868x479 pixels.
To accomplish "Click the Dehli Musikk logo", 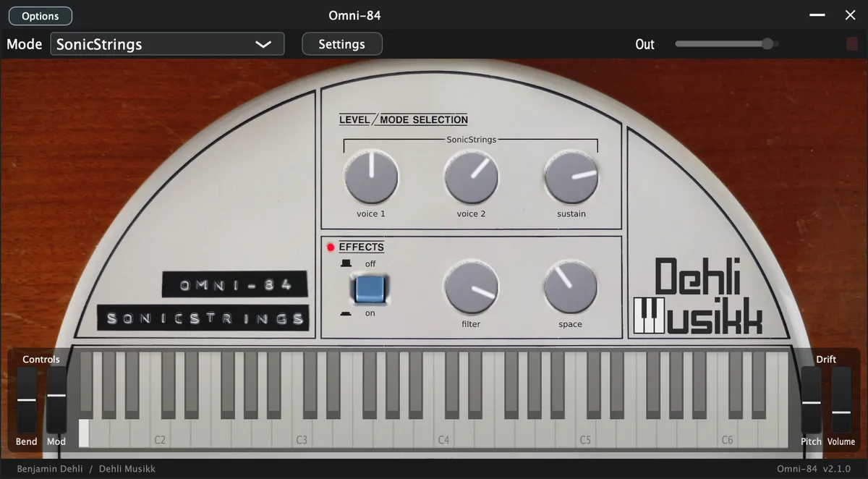I will point(698,296).
